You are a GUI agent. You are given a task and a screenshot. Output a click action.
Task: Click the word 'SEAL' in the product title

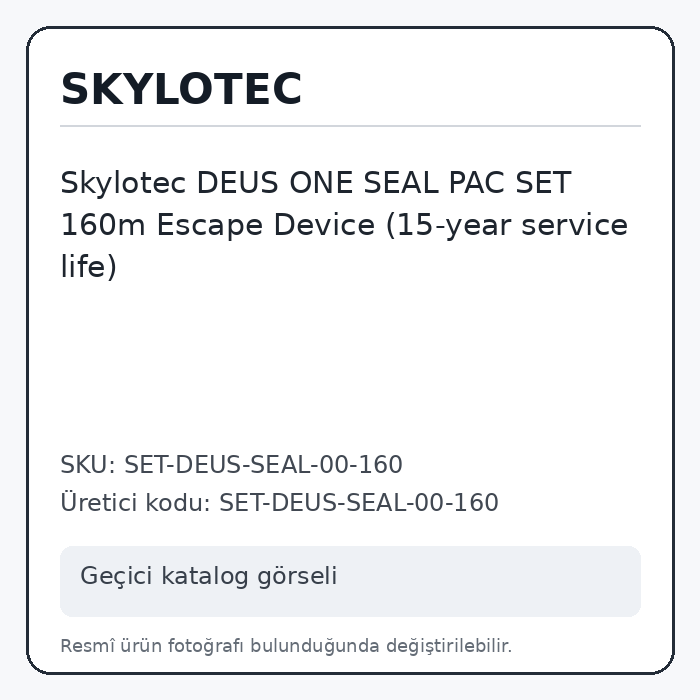[x=401, y=183]
